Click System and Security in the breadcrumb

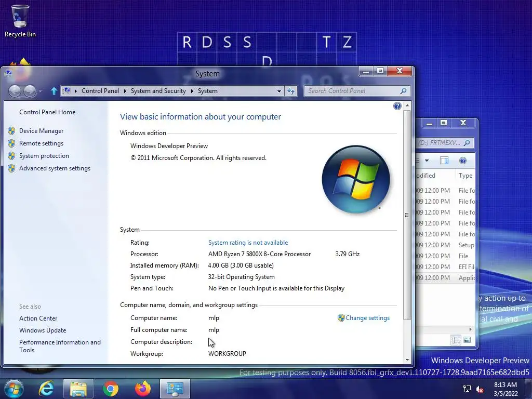pos(158,91)
